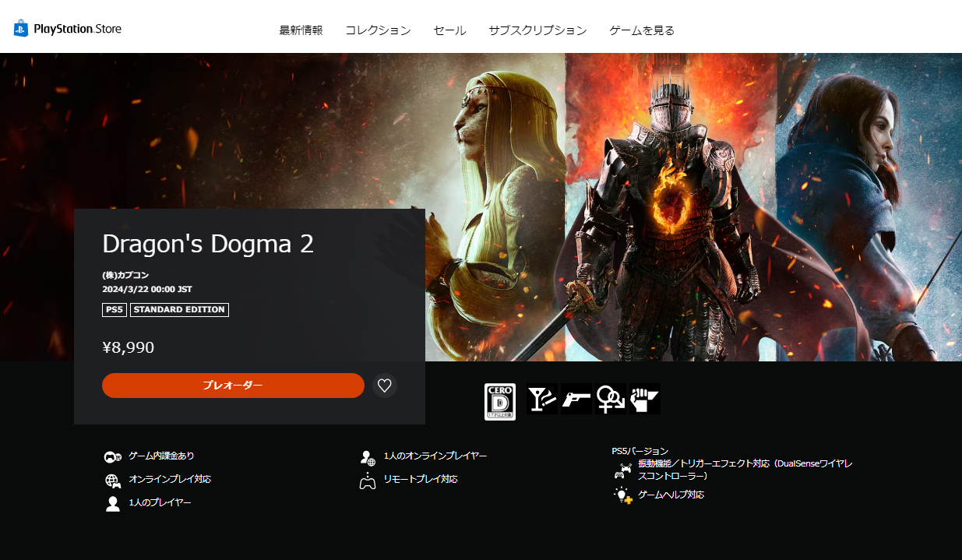Click the オンラインプレイ対応 text
Screen dimensions: 962x560
pos(170,479)
